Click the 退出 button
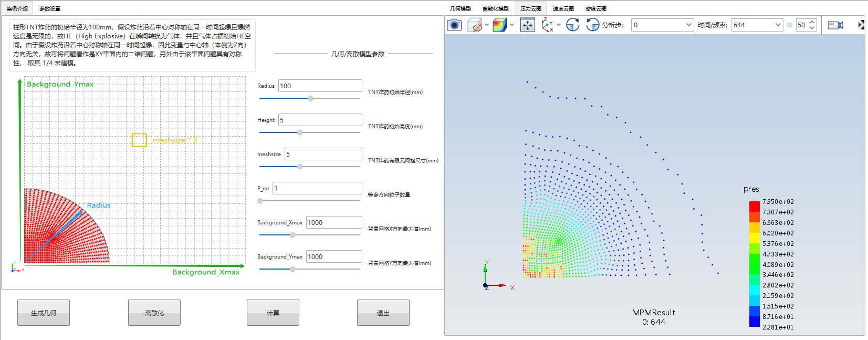868x340 pixels. pos(383,313)
